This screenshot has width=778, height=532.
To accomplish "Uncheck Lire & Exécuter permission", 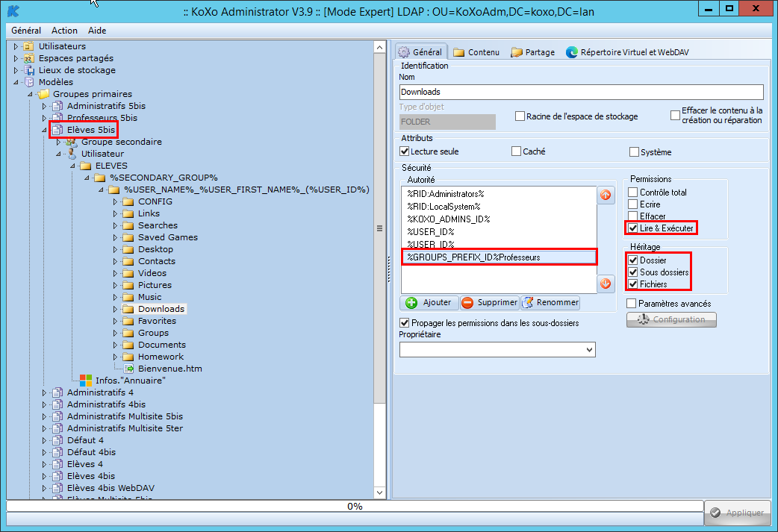I will click(633, 228).
